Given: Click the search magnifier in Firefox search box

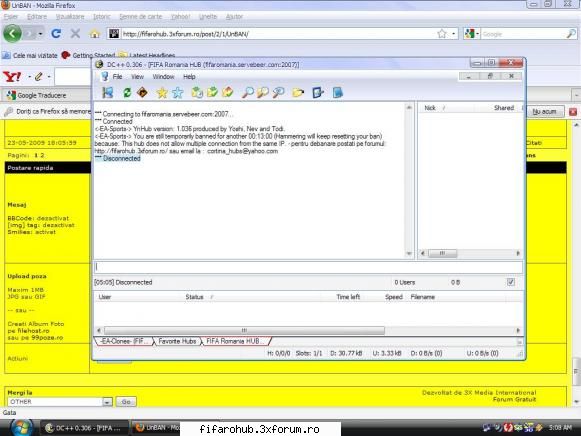Looking at the screenshot, I should point(571,34).
